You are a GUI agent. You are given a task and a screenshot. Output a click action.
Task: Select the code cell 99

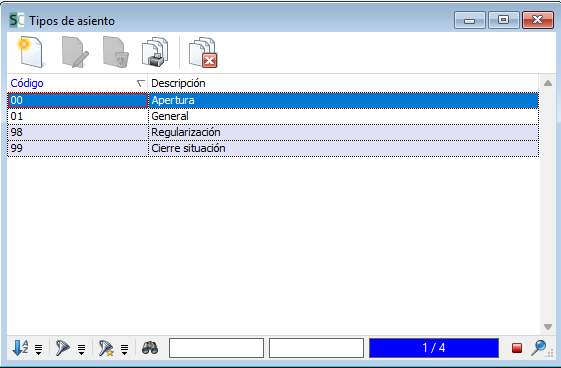click(x=78, y=148)
